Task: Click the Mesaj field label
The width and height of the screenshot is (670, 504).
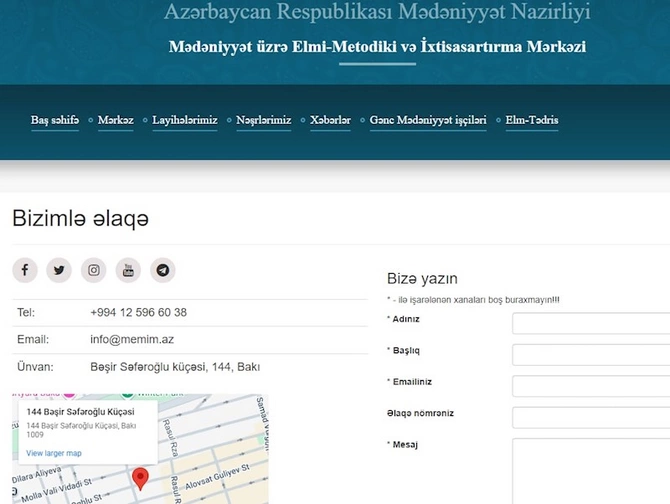Action: (403, 445)
